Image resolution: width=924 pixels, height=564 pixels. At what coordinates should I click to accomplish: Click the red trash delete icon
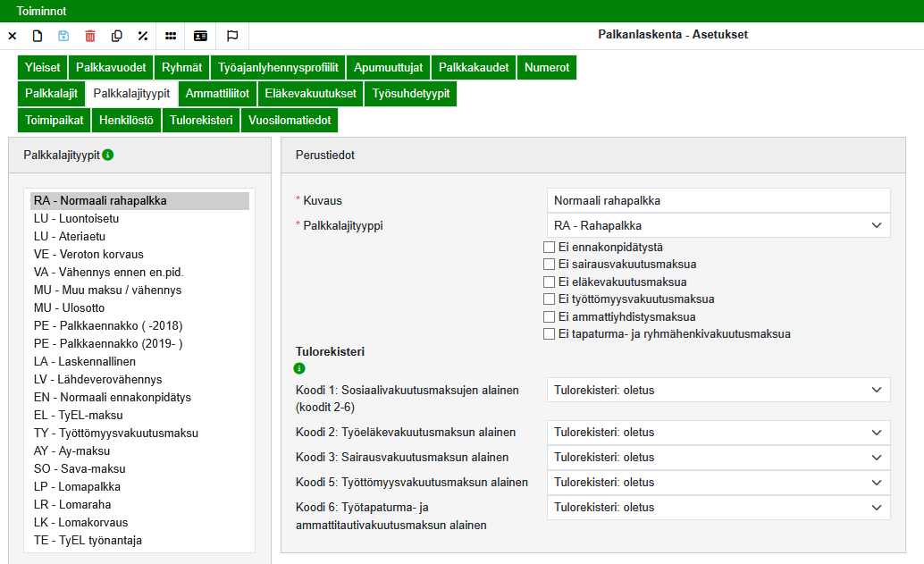[89, 36]
